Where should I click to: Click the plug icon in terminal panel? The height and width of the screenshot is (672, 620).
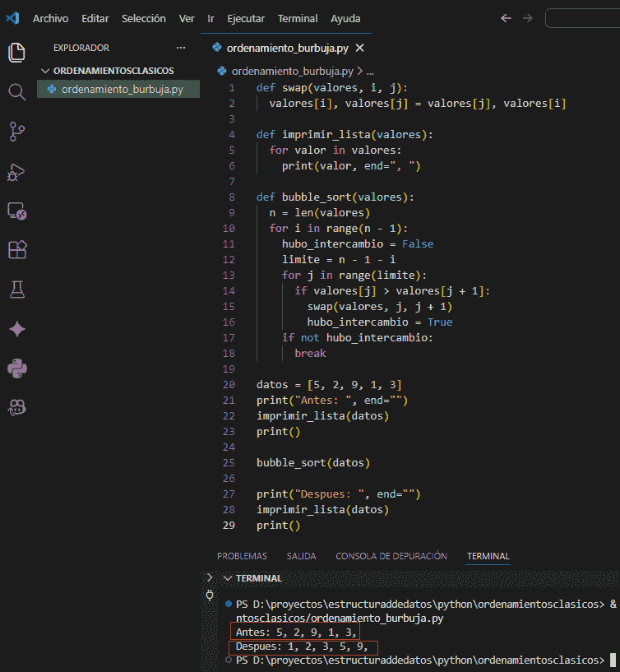pos(210,595)
